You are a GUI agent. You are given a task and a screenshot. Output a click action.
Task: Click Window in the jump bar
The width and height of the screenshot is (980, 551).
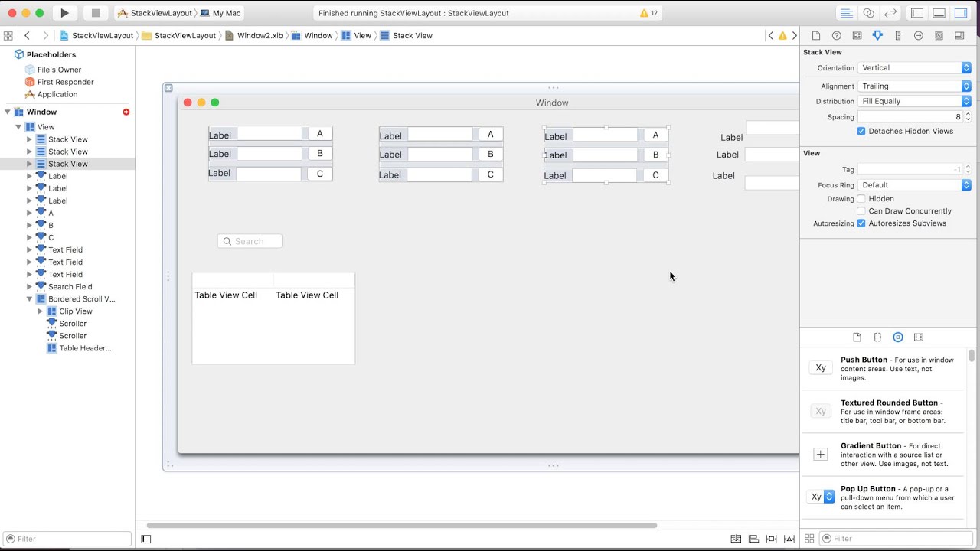coord(312,36)
